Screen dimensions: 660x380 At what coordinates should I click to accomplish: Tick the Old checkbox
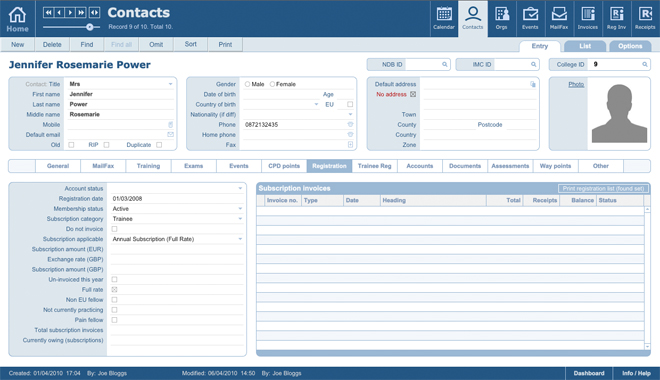click(71, 145)
